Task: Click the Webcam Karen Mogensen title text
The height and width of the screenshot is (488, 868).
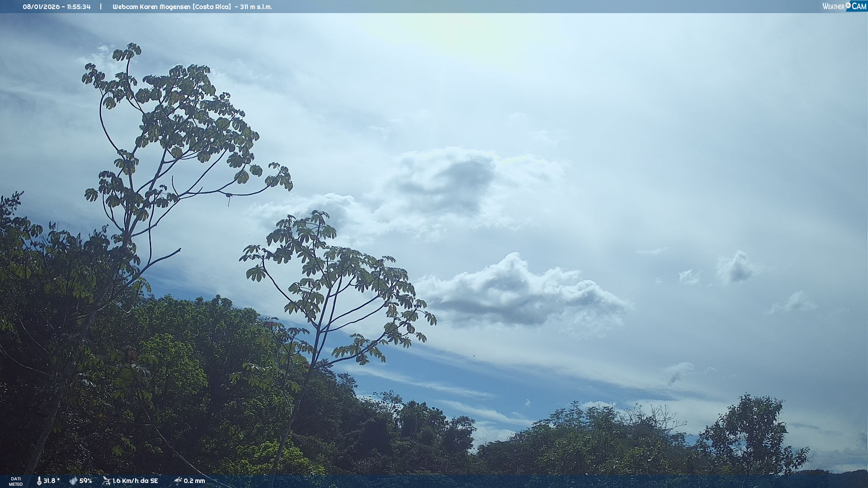Action: coord(151,7)
